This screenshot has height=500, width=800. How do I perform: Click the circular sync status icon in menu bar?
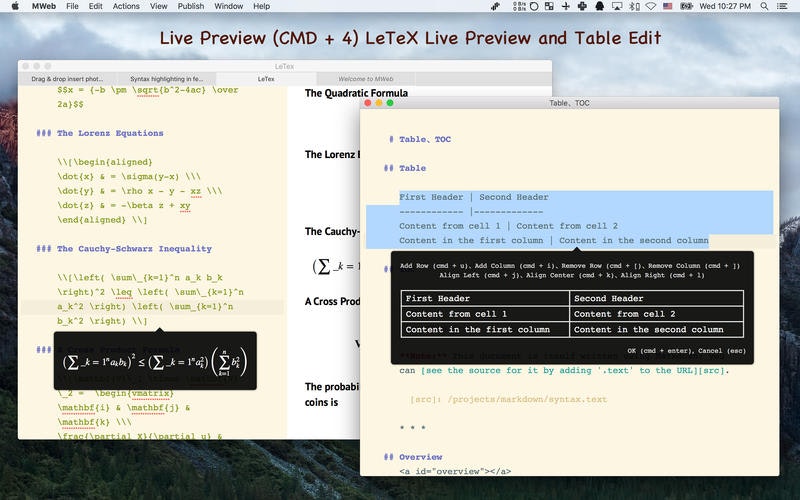point(534,6)
